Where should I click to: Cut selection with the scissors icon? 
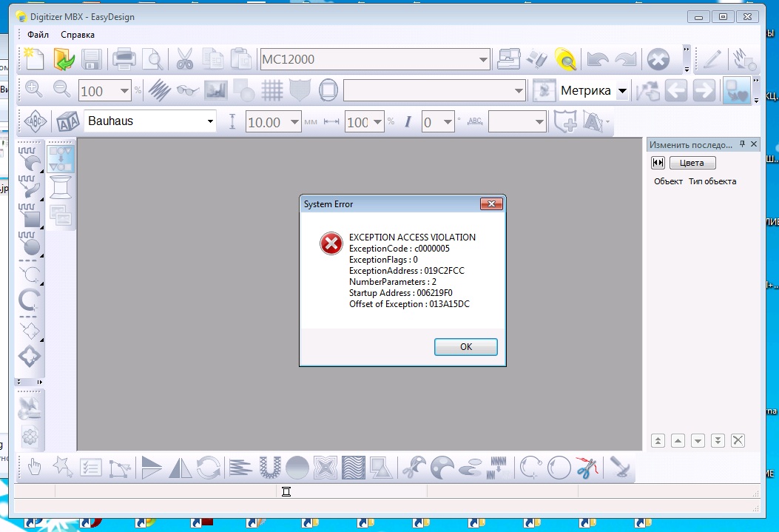pos(184,59)
